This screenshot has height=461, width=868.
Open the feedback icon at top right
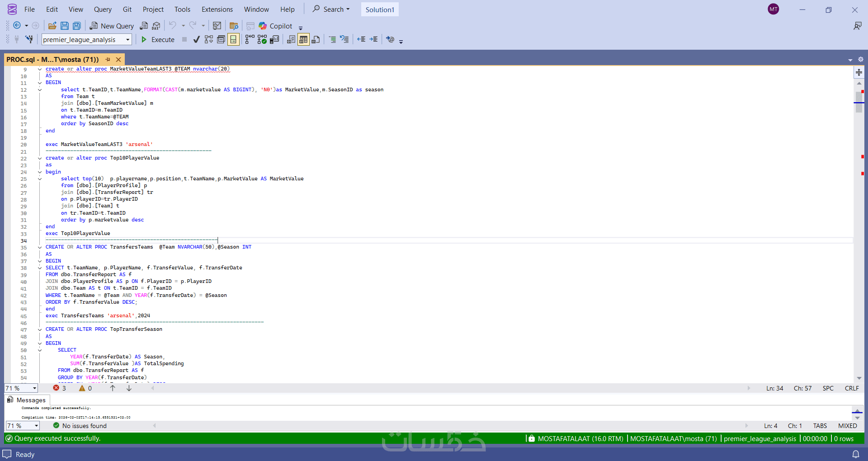pos(858,26)
